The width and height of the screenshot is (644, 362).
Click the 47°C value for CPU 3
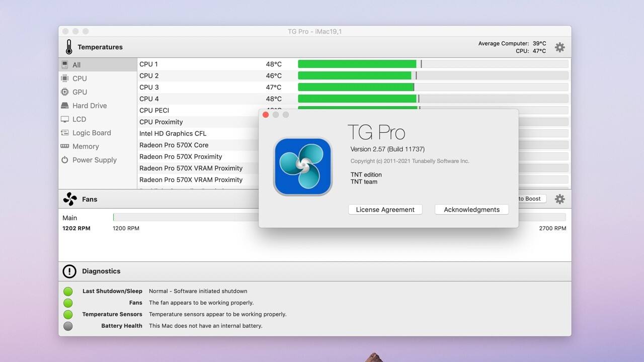point(274,87)
